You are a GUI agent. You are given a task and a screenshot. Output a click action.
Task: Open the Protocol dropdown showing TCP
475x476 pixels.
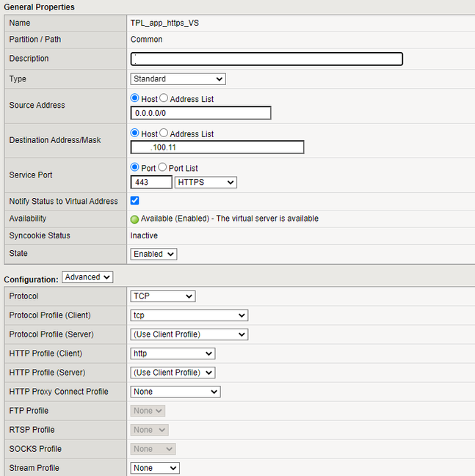(162, 296)
